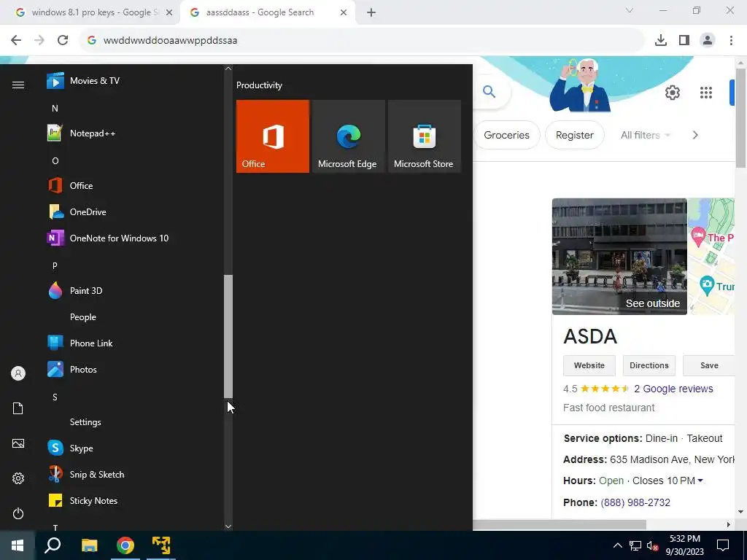
Task: Select the Groceries filter chip
Action: (x=506, y=135)
